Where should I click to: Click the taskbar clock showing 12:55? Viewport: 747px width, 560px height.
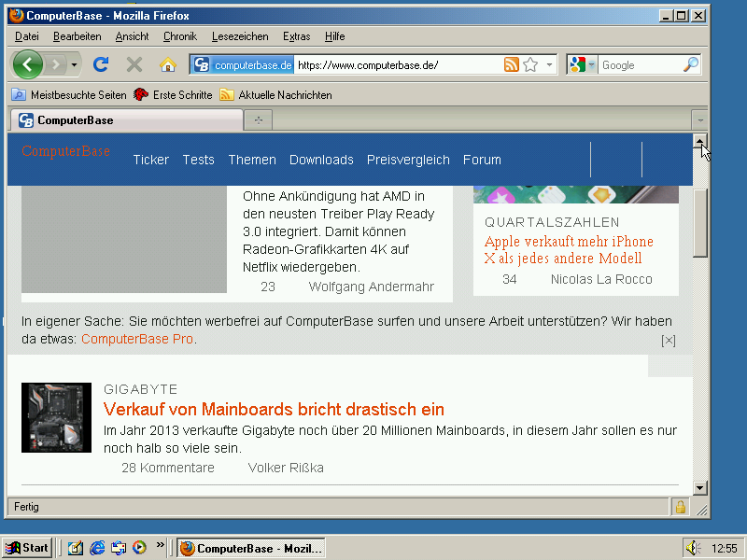tap(725, 549)
